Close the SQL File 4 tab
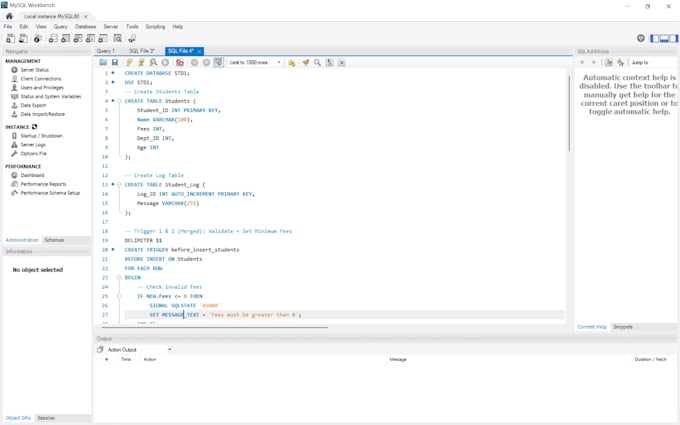Viewport: 680px width, 425px height. pos(199,51)
